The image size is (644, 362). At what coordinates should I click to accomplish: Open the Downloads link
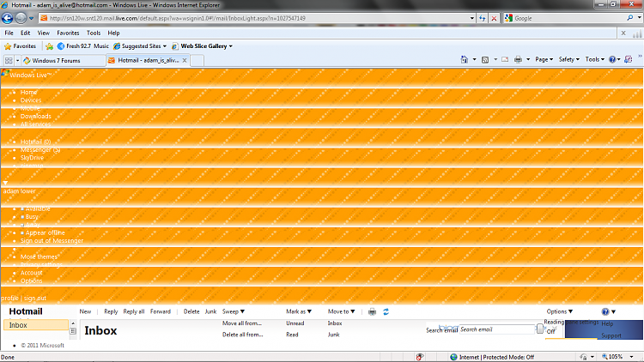36,116
